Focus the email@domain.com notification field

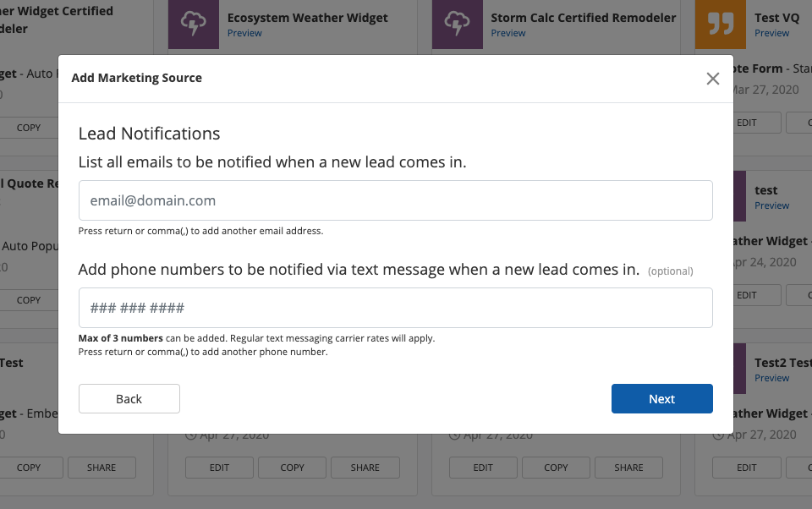pyautogui.click(x=395, y=200)
